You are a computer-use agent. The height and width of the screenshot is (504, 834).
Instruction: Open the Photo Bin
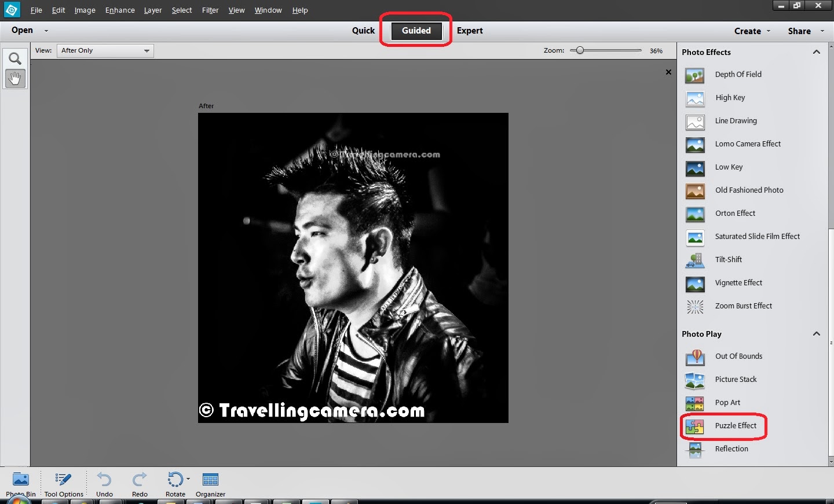click(x=21, y=484)
